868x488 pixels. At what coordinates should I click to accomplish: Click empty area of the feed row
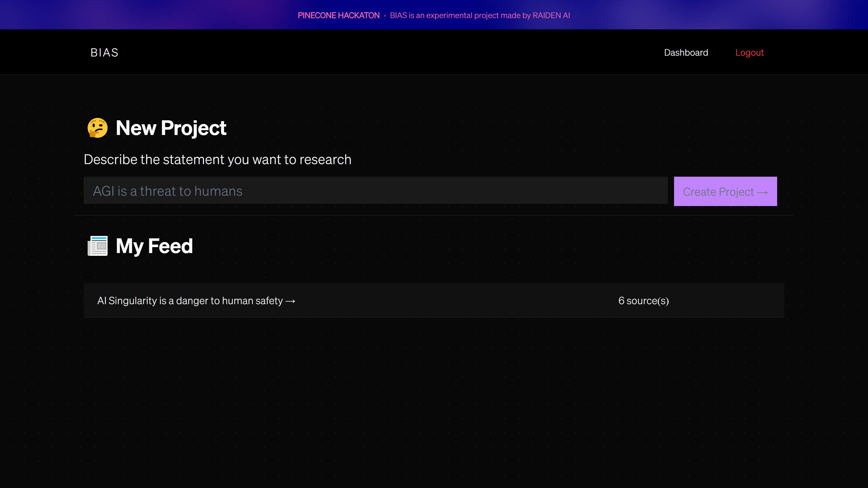coord(455,300)
